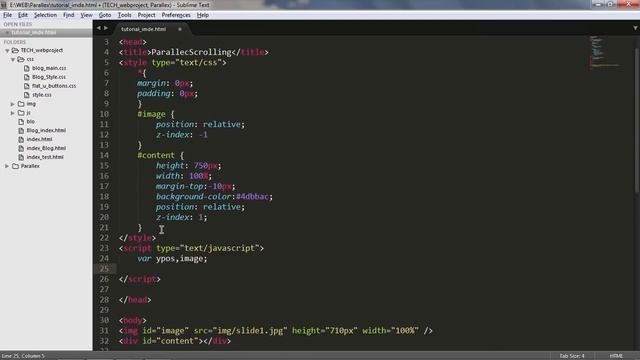Click the Blog_index.html file icon
The image size is (640, 360).
click(x=21, y=131)
